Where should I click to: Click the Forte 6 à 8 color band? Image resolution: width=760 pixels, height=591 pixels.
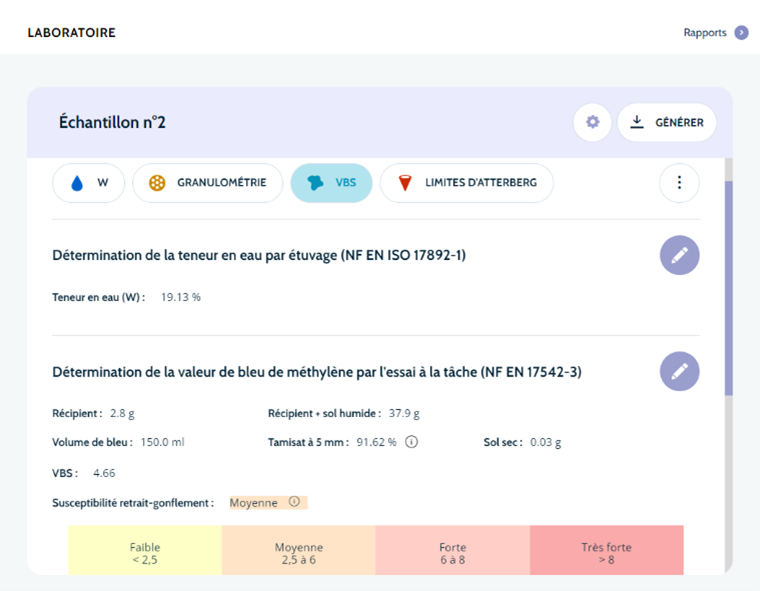[x=452, y=552]
